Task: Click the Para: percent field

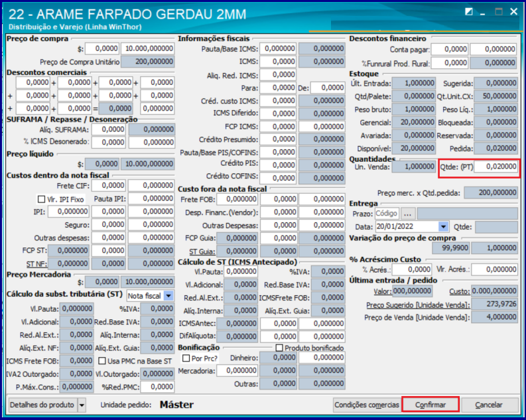Action: pos(278,88)
